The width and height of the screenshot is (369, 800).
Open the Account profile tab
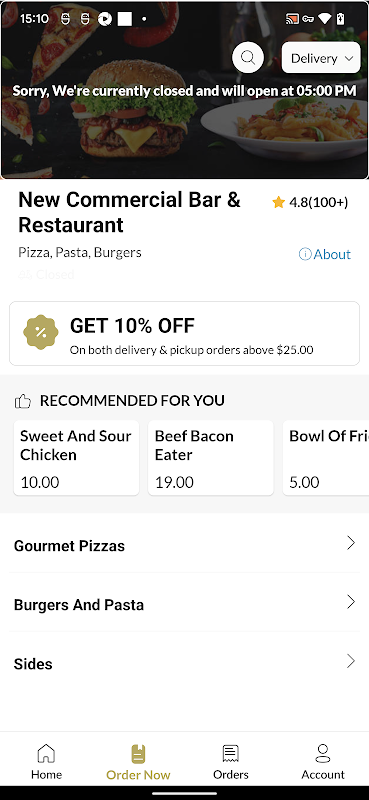click(323, 762)
